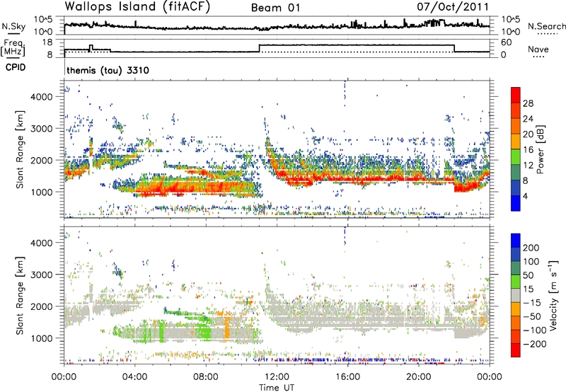The width and height of the screenshot is (566, 392).
Task: Click the 08:00 time tick label
Action: [x=206, y=377]
